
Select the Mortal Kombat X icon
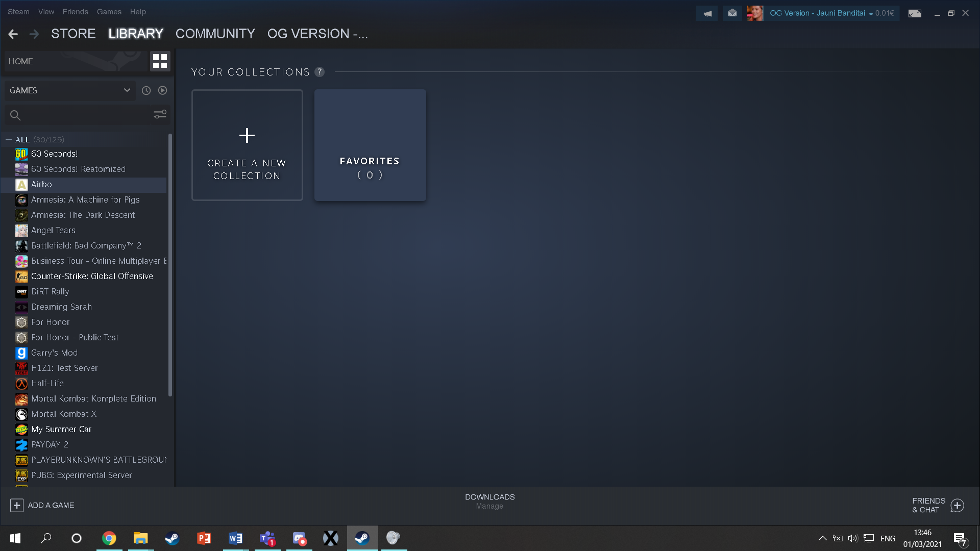click(x=21, y=414)
